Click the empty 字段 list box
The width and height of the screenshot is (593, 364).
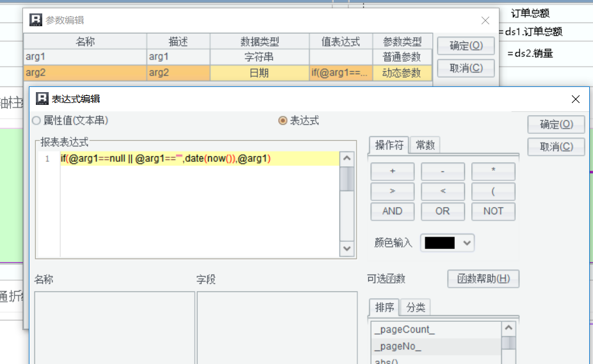[277, 328]
